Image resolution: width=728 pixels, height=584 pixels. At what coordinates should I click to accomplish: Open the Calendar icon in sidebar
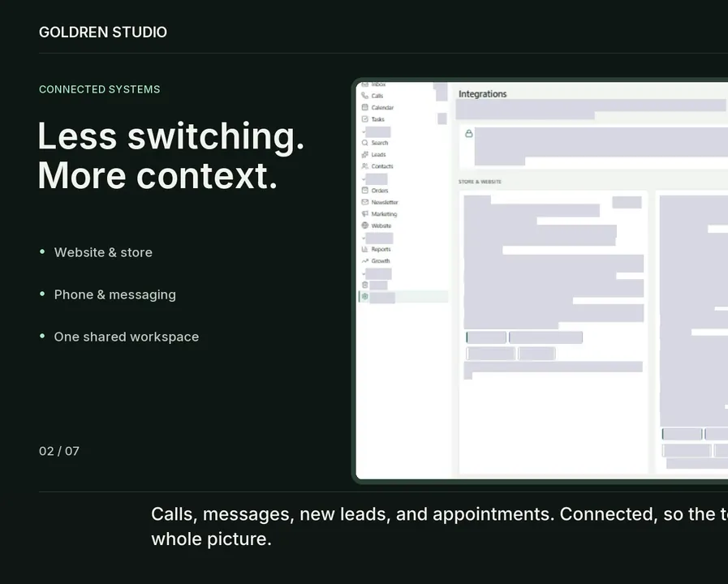click(x=365, y=107)
